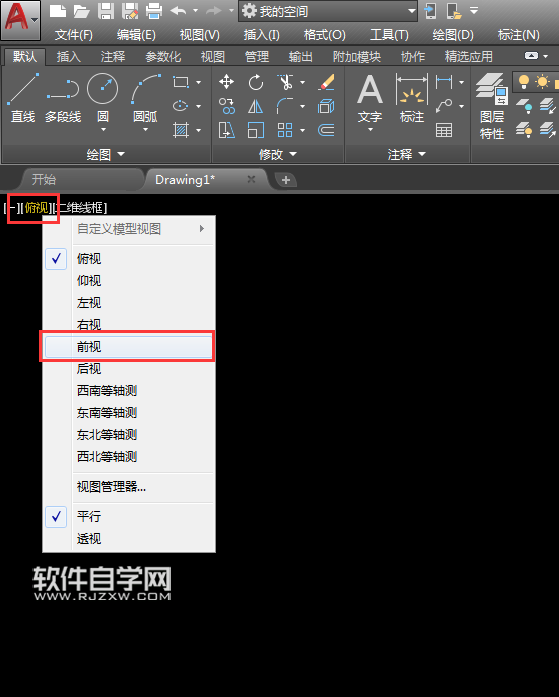This screenshot has height=697, width=559.
Task: Expand the 注释 panel dropdown
Action: click(407, 155)
